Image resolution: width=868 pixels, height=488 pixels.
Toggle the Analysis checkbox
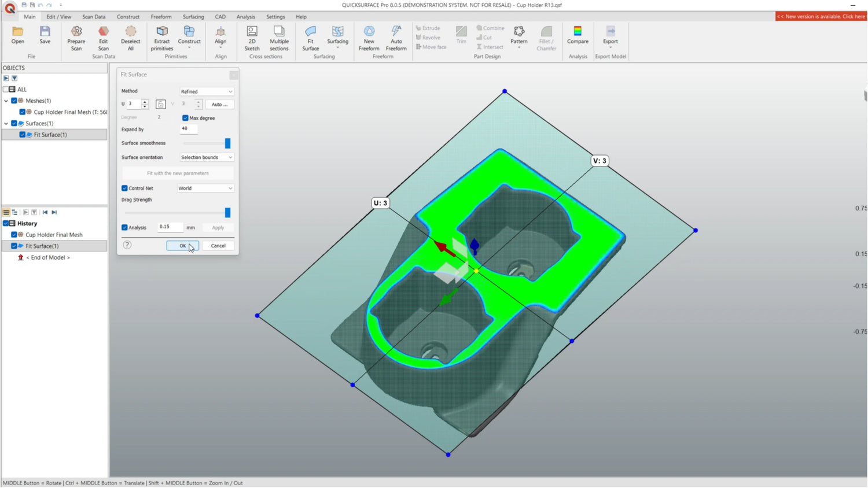coord(124,228)
